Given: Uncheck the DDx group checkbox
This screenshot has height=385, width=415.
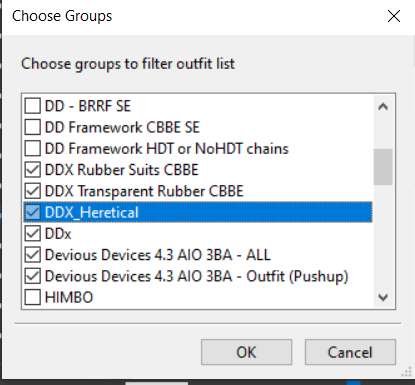Looking at the screenshot, I should click(33, 234).
